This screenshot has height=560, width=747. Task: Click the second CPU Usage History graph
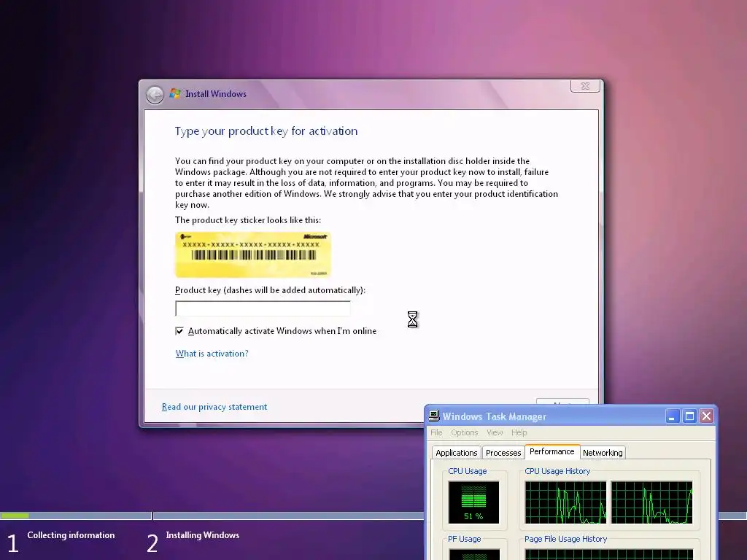point(651,502)
